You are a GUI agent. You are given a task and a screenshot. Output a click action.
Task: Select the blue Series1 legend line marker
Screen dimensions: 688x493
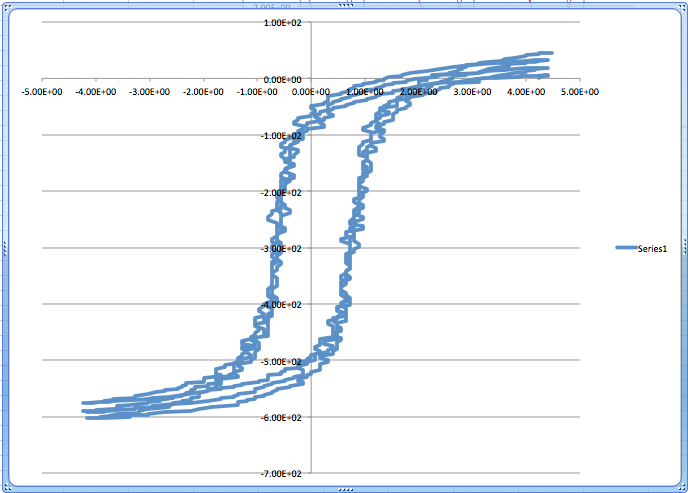click(624, 250)
